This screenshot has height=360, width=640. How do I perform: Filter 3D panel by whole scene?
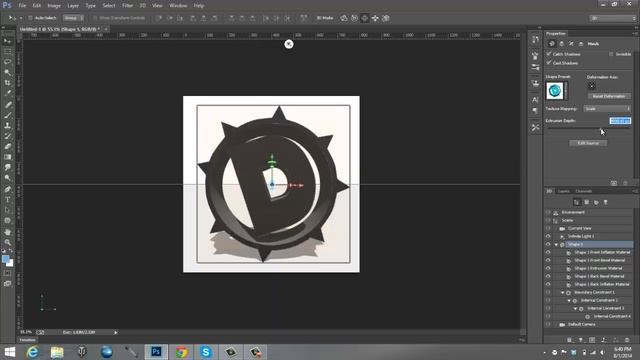[x=577, y=202]
